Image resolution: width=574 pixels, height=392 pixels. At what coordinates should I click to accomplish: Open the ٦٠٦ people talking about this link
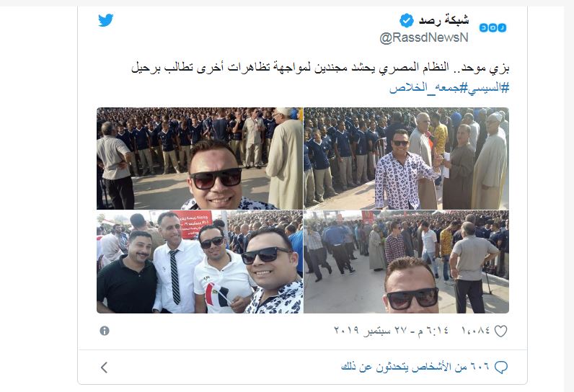415,367
